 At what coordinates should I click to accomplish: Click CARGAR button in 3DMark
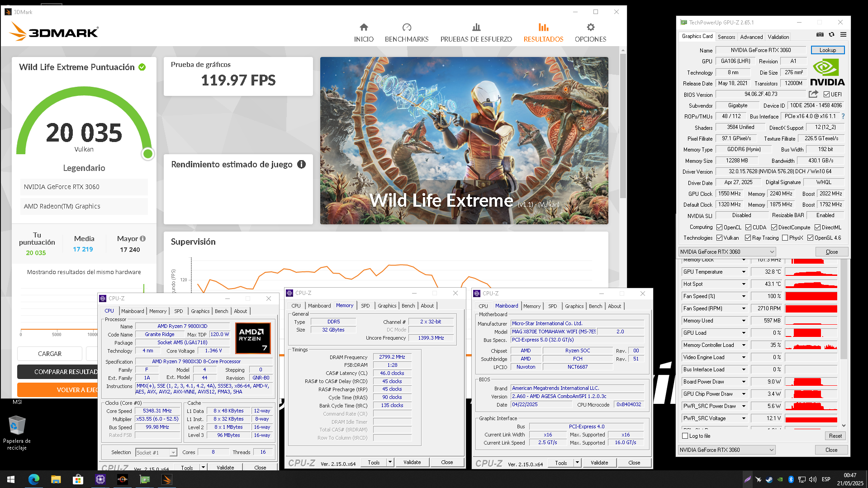pyautogui.click(x=50, y=354)
